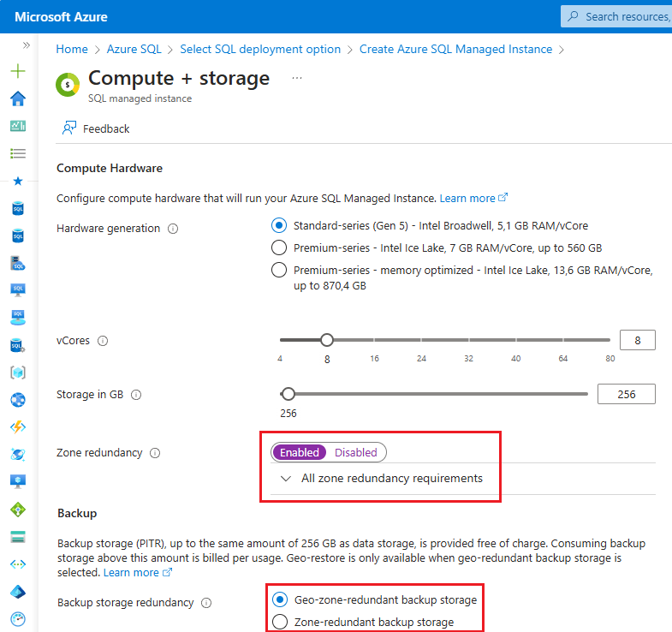Click the Storage in GB slider handle
672x632 pixels.
click(x=288, y=394)
